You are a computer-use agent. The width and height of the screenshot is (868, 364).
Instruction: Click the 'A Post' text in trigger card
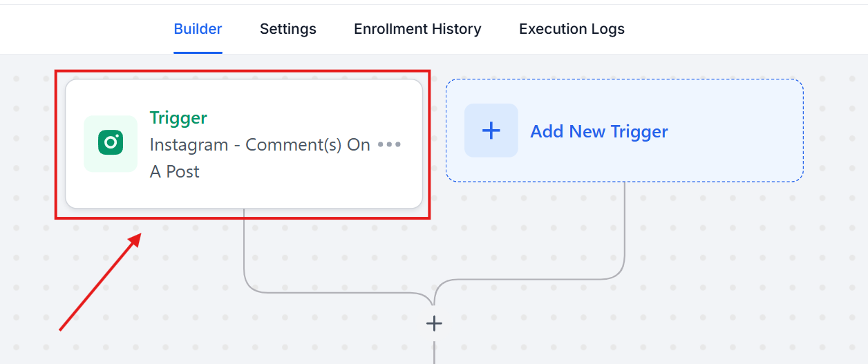pyautogui.click(x=175, y=171)
